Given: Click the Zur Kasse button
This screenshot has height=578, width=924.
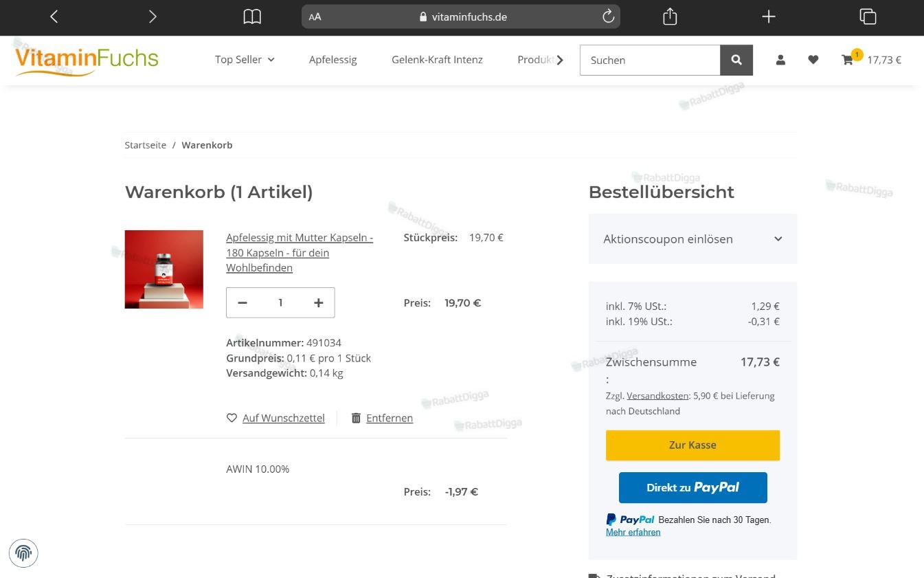Looking at the screenshot, I should tap(692, 445).
